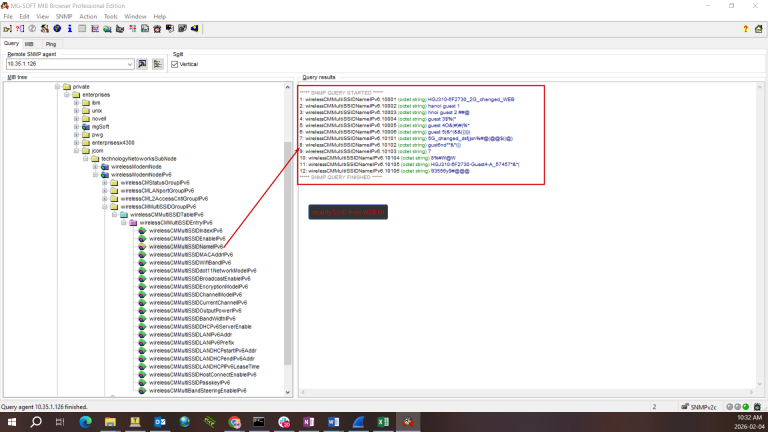The image size is (768, 432).
Task: Click the colored dots grid toolbar icon
Action: 132,29
